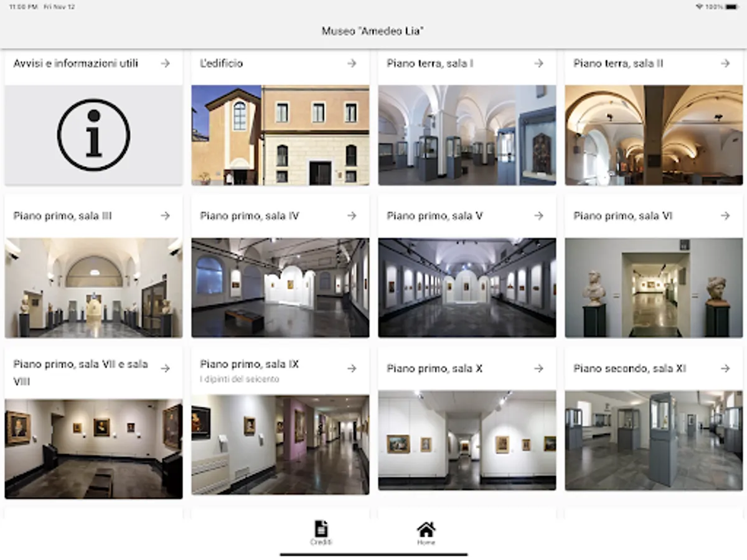747x560 pixels.
Task: Tap the arrow next to Piano primo, sala X
Action: pos(538,368)
